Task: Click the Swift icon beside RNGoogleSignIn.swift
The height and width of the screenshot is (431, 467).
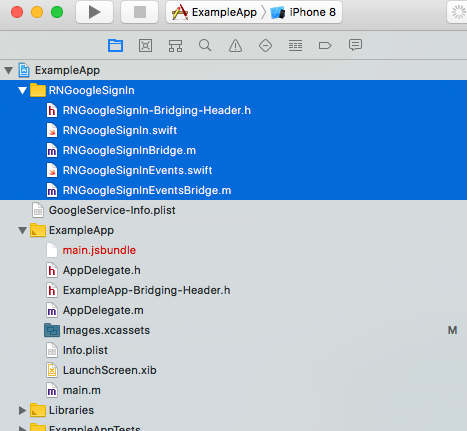Action: coord(52,130)
